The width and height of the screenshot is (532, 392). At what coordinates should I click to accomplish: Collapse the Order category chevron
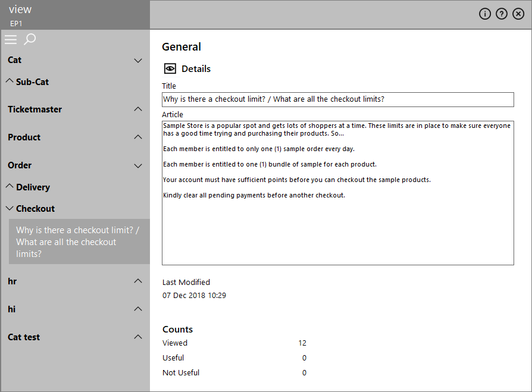(137, 166)
